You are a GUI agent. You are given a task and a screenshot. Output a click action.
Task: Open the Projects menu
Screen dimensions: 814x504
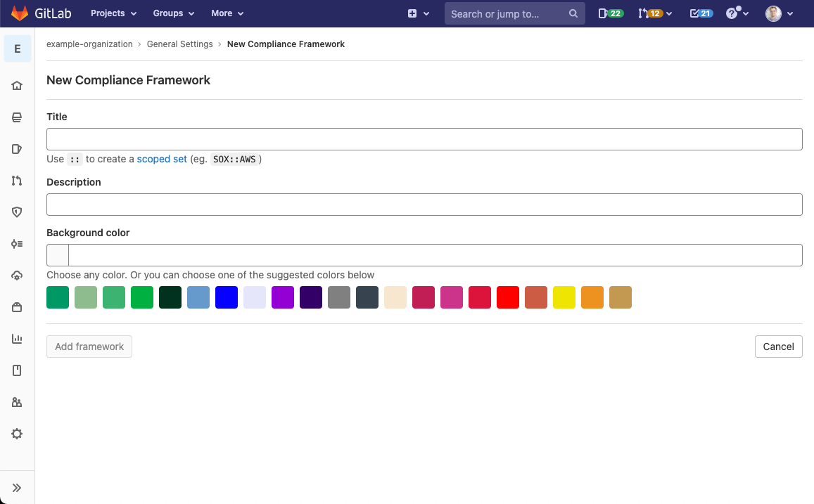point(113,13)
